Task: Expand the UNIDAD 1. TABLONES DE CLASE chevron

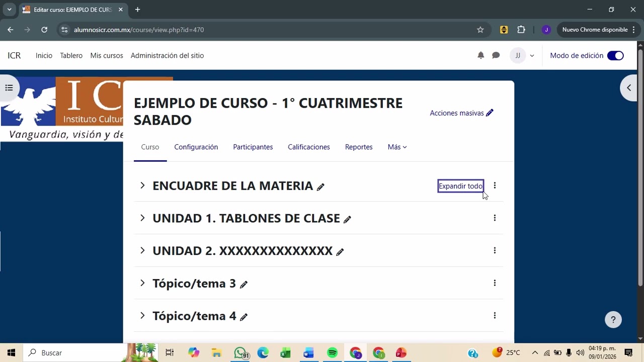Action: pos(142,218)
